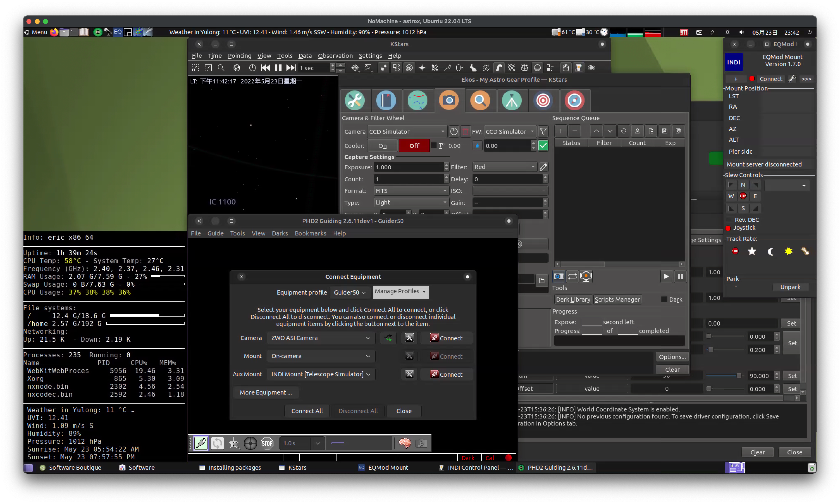Click the Camera row Connect button

coord(446,338)
